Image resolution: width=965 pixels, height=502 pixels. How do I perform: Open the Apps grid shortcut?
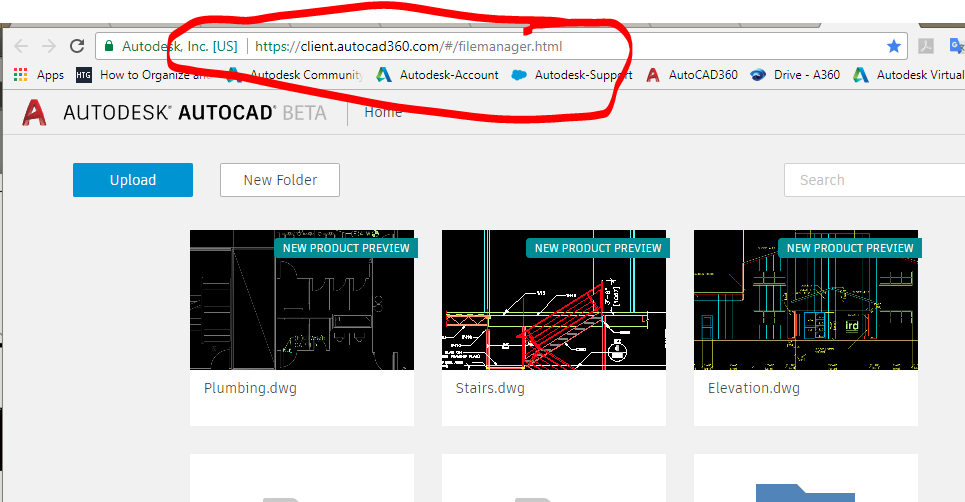pos(39,75)
